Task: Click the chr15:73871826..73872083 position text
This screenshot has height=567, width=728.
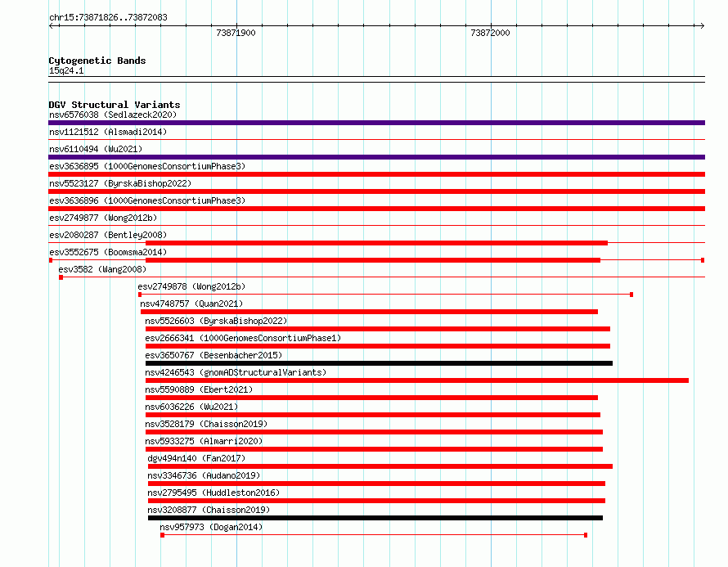Action: pos(108,17)
